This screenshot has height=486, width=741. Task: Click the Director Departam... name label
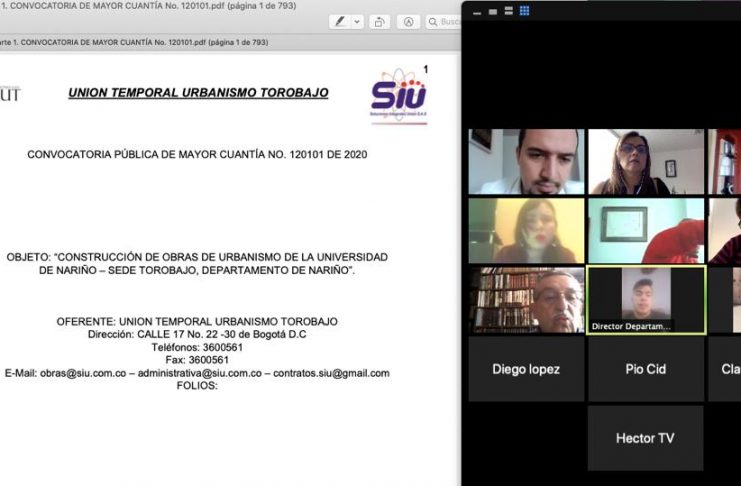click(x=631, y=326)
